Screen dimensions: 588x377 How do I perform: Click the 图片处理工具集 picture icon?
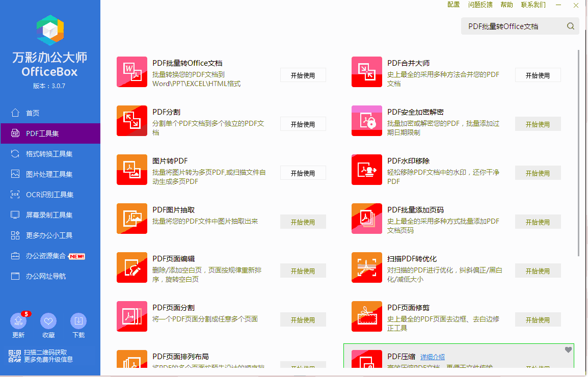coord(15,174)
